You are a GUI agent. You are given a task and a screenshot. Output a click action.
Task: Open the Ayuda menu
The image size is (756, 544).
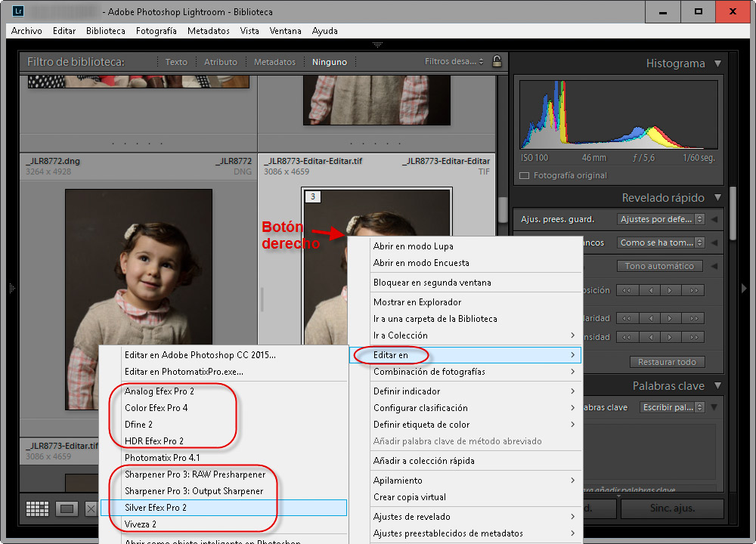(324, 31)
